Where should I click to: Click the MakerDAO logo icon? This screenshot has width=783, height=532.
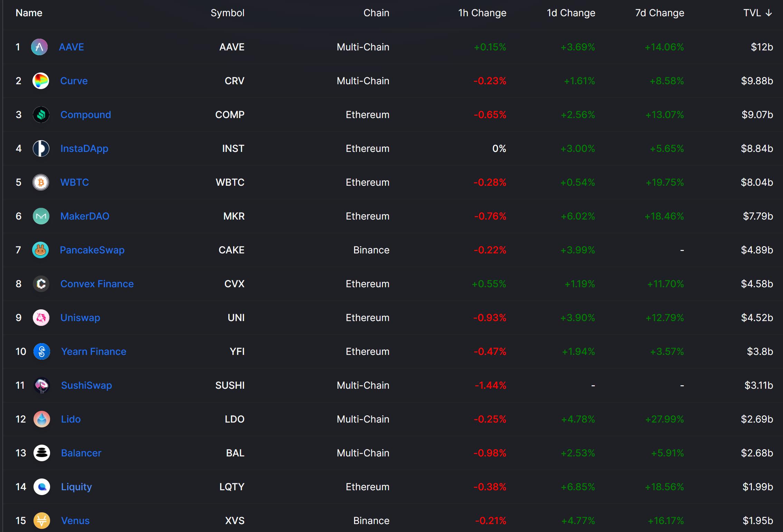41,216
